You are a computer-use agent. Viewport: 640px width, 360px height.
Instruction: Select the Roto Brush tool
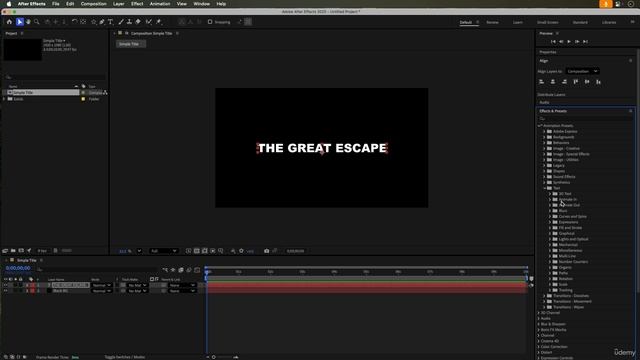(x=149, y=22)
